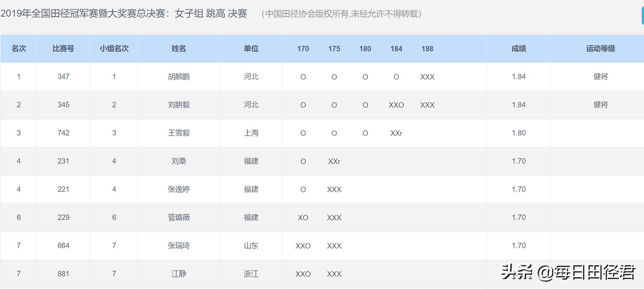Click the copyright notice 中国田径协会版权所有
The image size is (644, 289).
(x=307, y=14)
